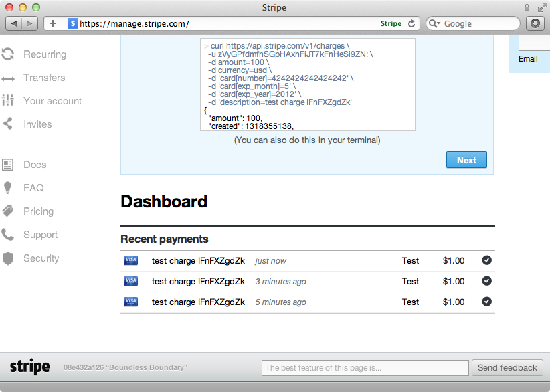The image size is (550, 392).
Task: Click the Recent payments heading
Action: 165,239
